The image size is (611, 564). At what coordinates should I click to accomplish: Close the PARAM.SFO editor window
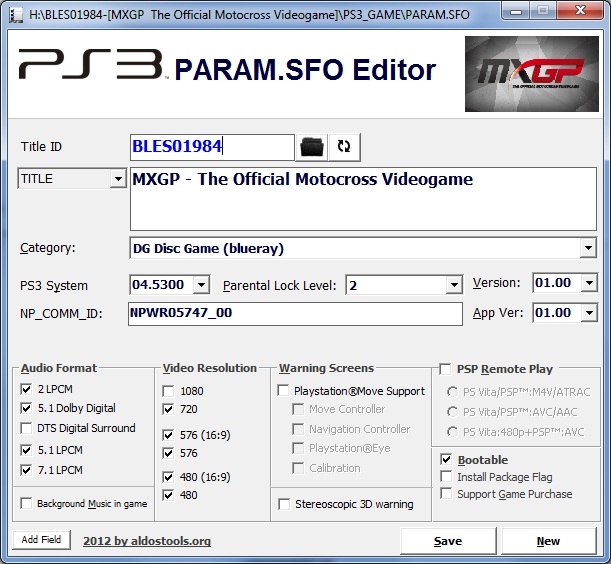[x=581, y=11]
